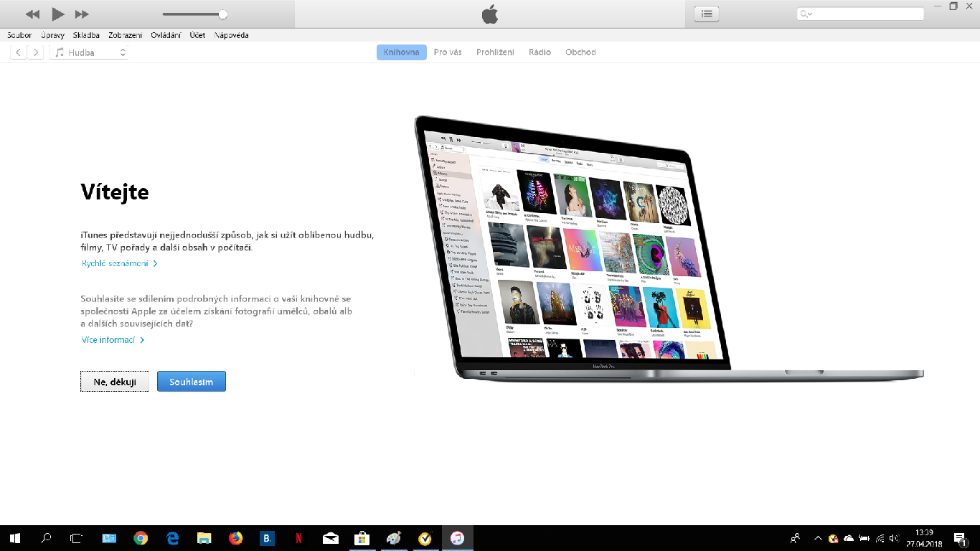Click the Previous track rewind button

(x=32, y=14)
